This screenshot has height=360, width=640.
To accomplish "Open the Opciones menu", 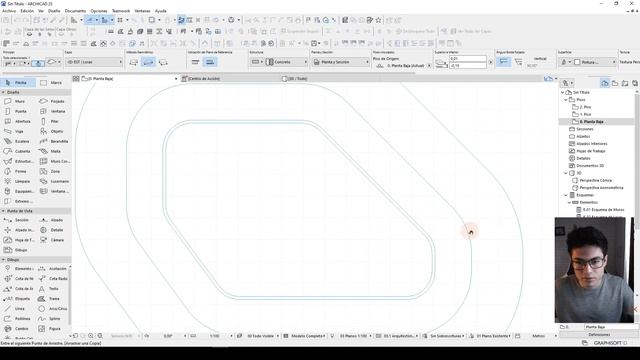I will (99, 11).
